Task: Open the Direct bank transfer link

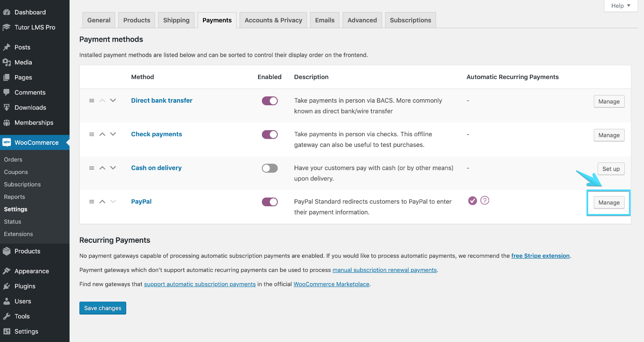Action: pos(161,101)
